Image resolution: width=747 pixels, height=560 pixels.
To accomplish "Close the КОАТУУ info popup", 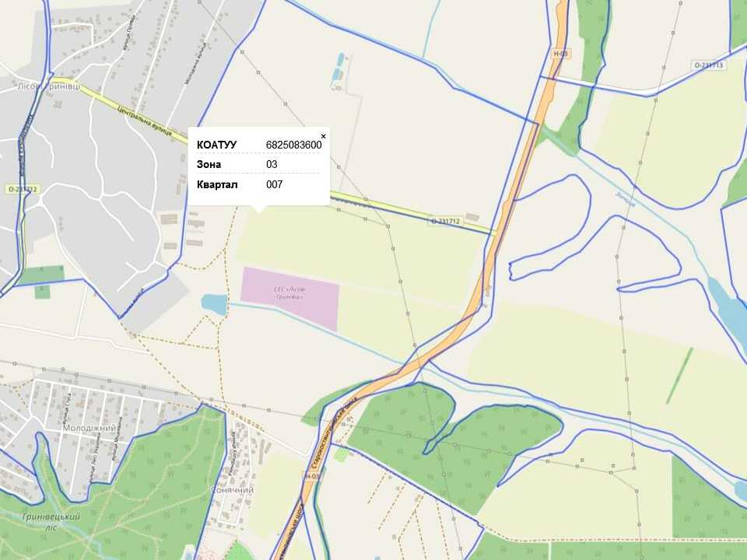I will tap(324, 136).
